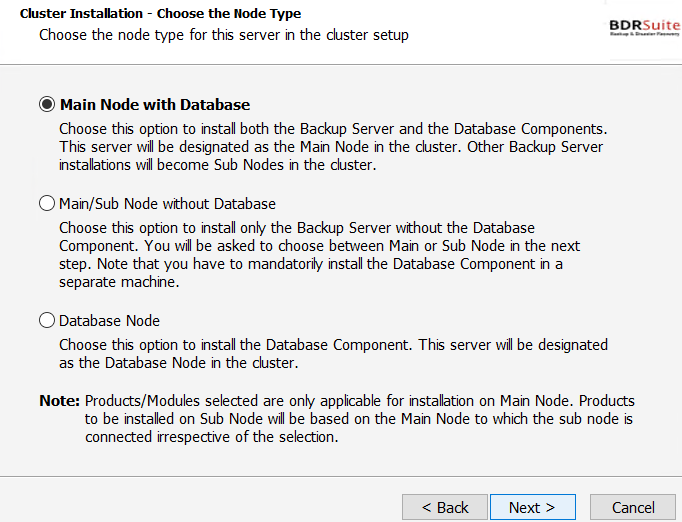This screenshot has height=522, width=682.
Task: Proceed with the Next button
Action: pos(532,507)
